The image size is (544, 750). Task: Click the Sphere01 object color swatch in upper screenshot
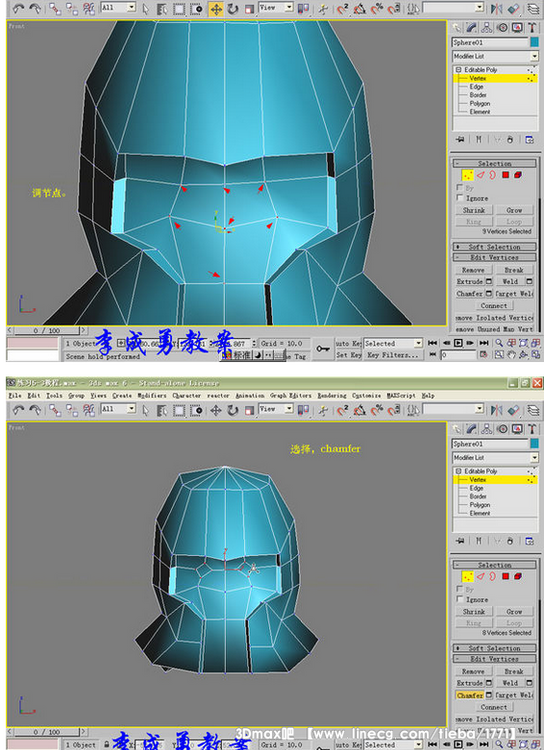[x=534, y=43]
